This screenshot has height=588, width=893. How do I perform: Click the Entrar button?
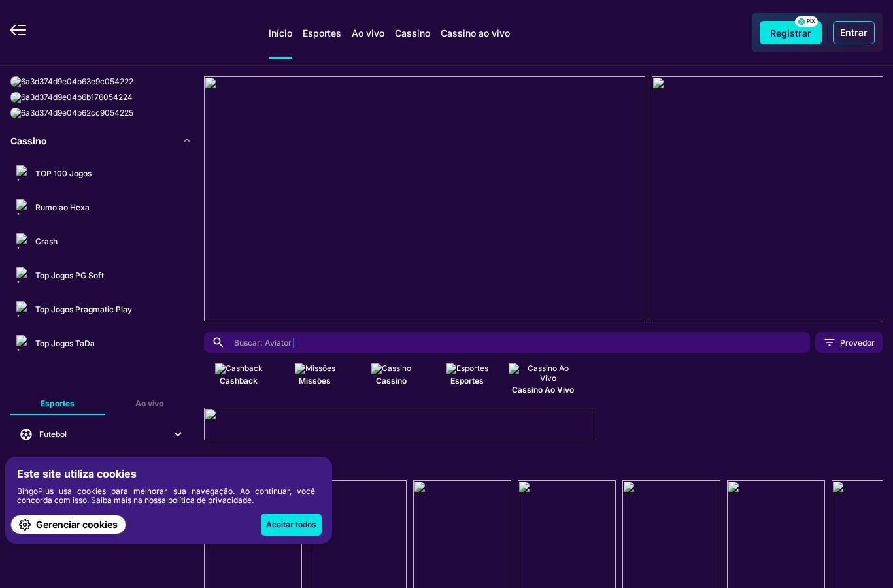tap(854, 33)
